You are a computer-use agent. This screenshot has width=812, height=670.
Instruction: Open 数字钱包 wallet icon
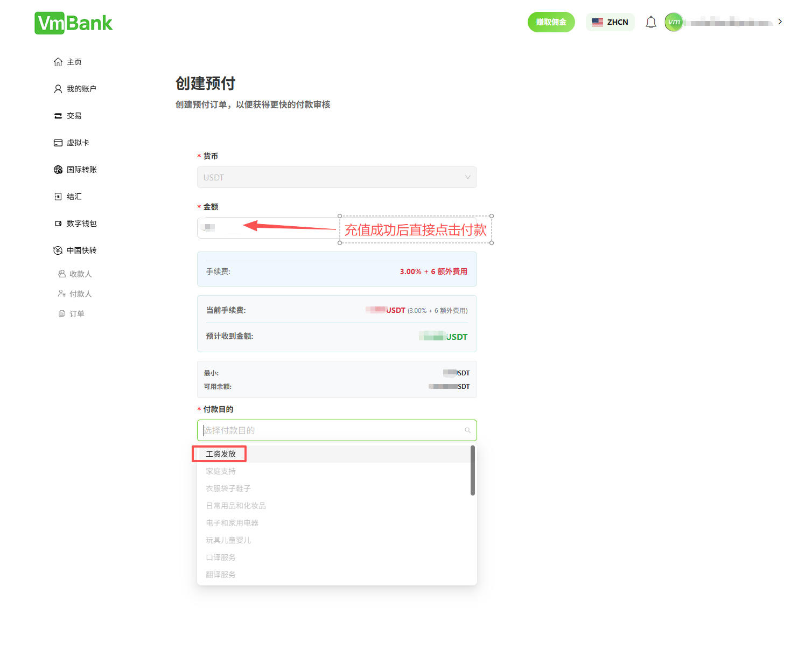[x=58, y=223]
